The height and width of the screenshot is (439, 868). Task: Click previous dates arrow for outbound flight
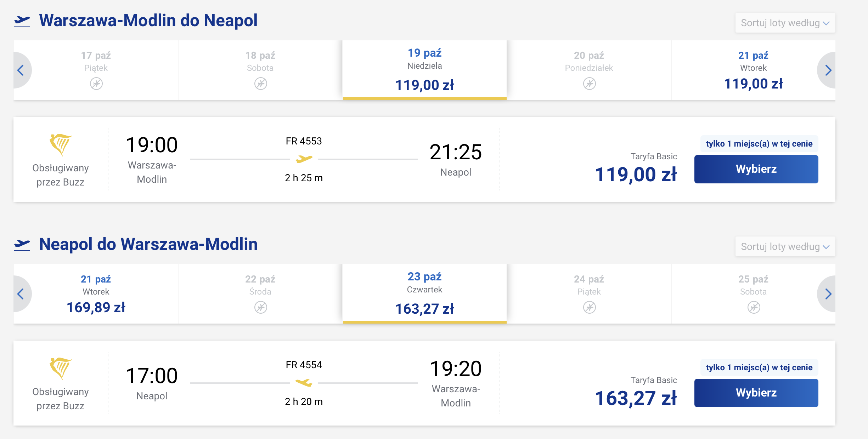point(21,70)
